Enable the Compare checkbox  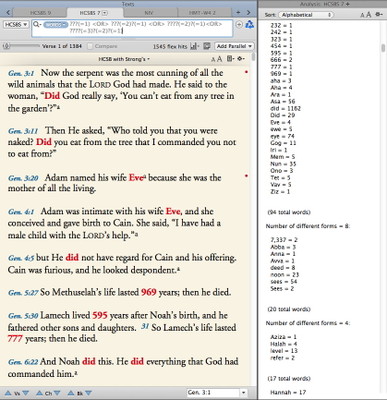click(x=90, y=46)
